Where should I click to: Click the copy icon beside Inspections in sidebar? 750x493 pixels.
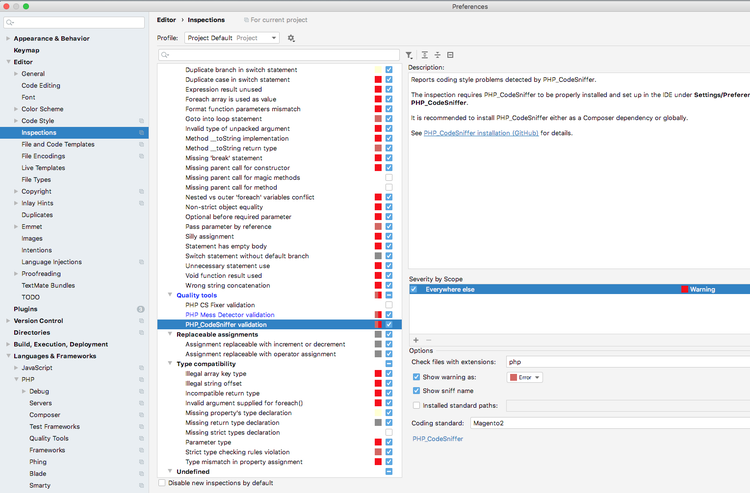[141, 132]
